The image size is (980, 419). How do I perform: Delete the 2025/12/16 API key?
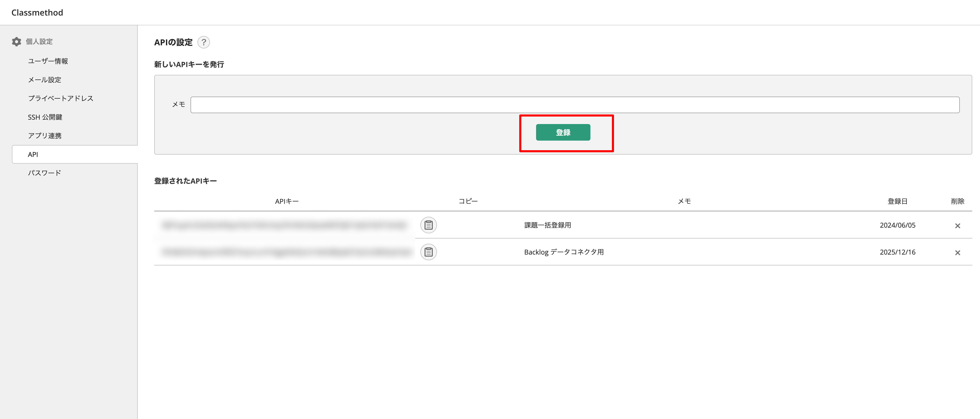[957, 253]
